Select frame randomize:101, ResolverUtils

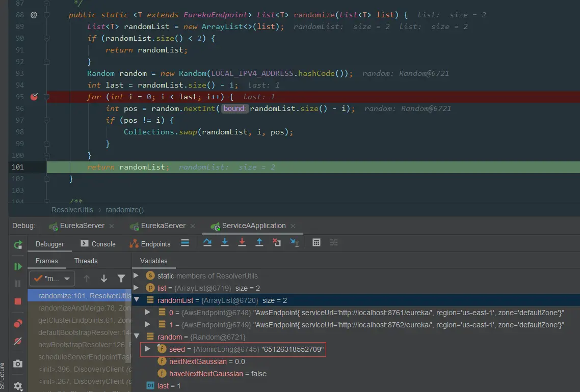[x=80, y=296]
